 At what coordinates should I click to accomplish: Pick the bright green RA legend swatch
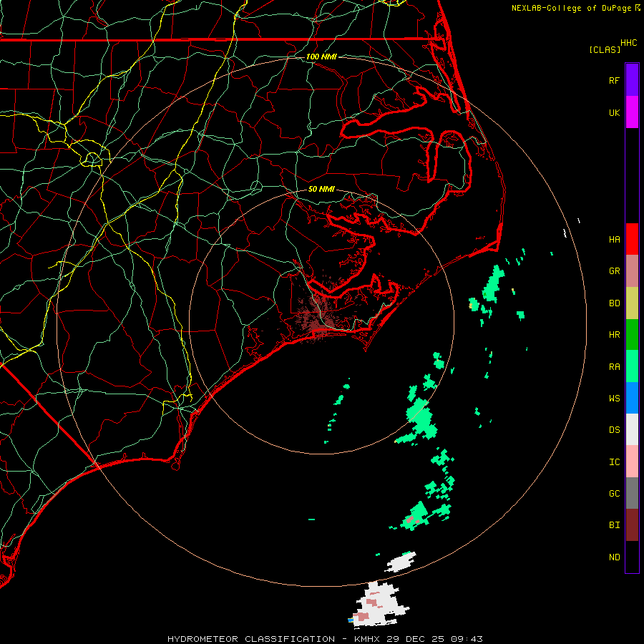632,366
